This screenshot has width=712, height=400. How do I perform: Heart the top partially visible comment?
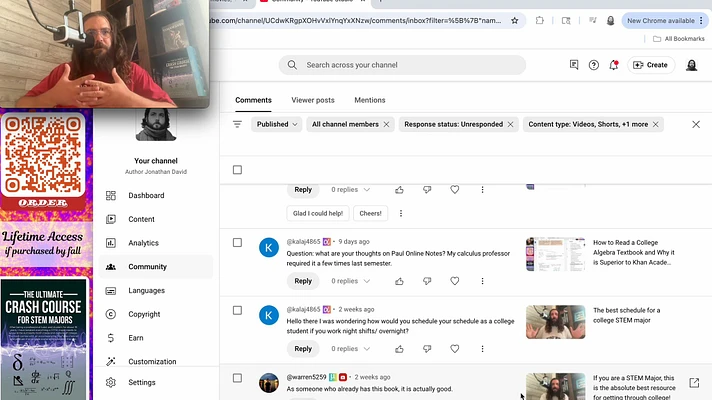click(x=455, y=190)
